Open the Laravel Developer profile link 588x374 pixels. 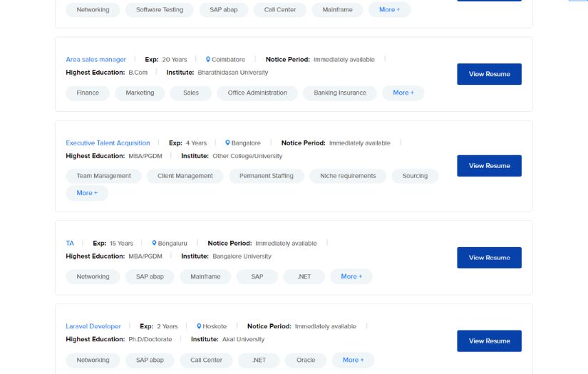pyautogui.click(x=93, y=326)
